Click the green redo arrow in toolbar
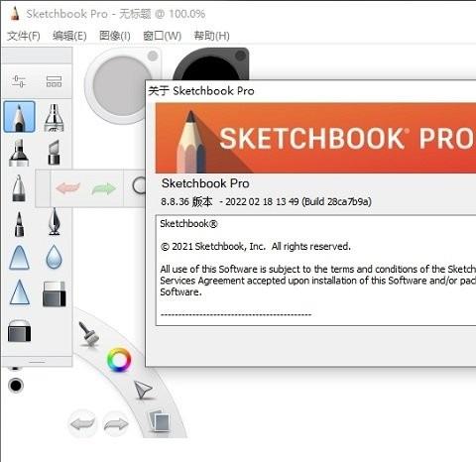This screenshot has width=476, height=462. pyautogui.click(x=104, y=188)
